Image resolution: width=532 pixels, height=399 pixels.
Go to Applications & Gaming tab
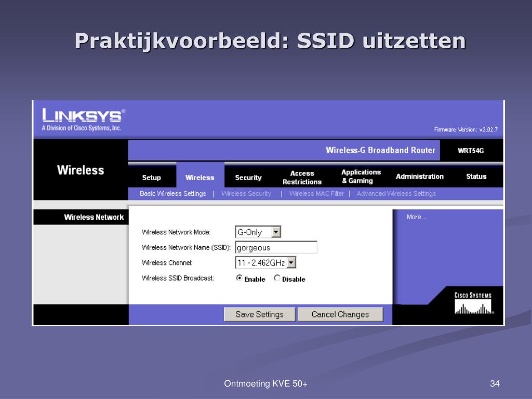[x=361, y=177]
